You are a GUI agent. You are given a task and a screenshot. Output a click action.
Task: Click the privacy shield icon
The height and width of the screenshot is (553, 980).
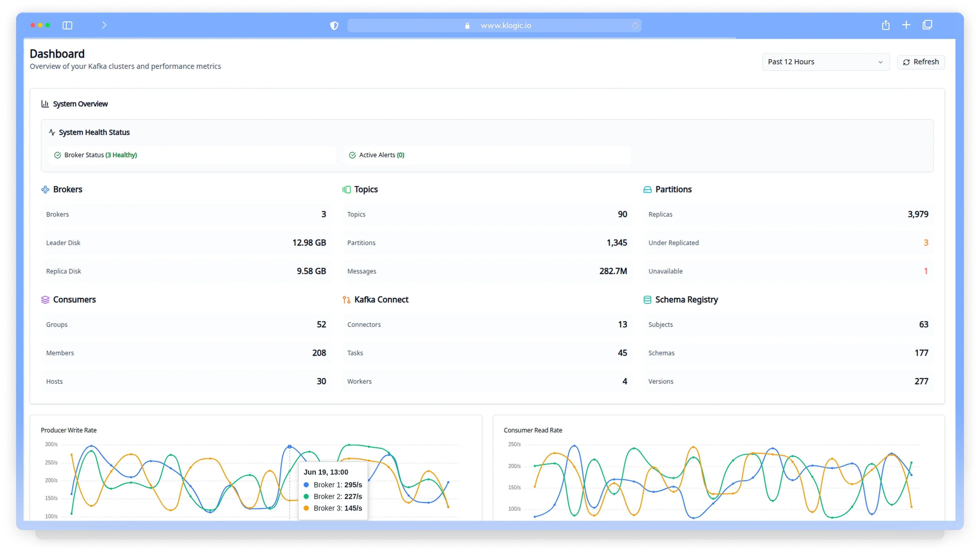coord(334,25)
